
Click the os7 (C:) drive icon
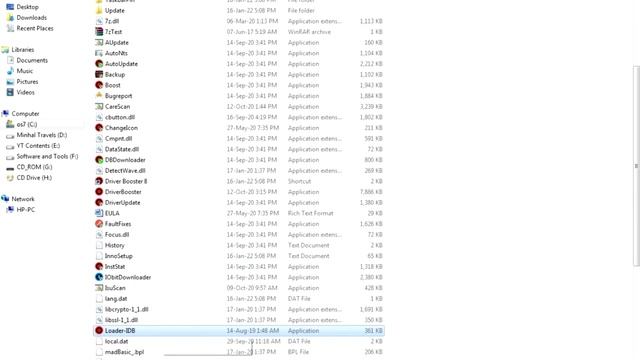click(x=10, y=124)
